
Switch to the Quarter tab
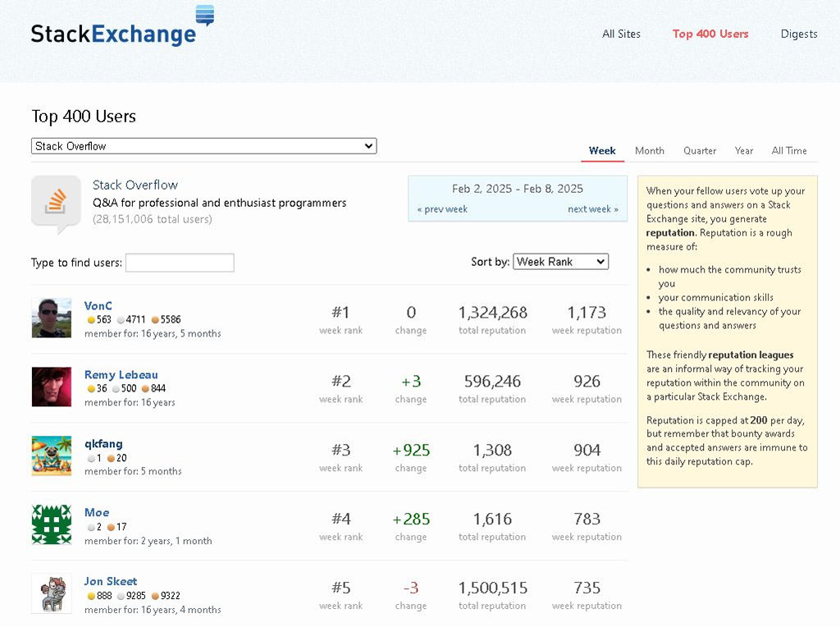pos(700,150)
